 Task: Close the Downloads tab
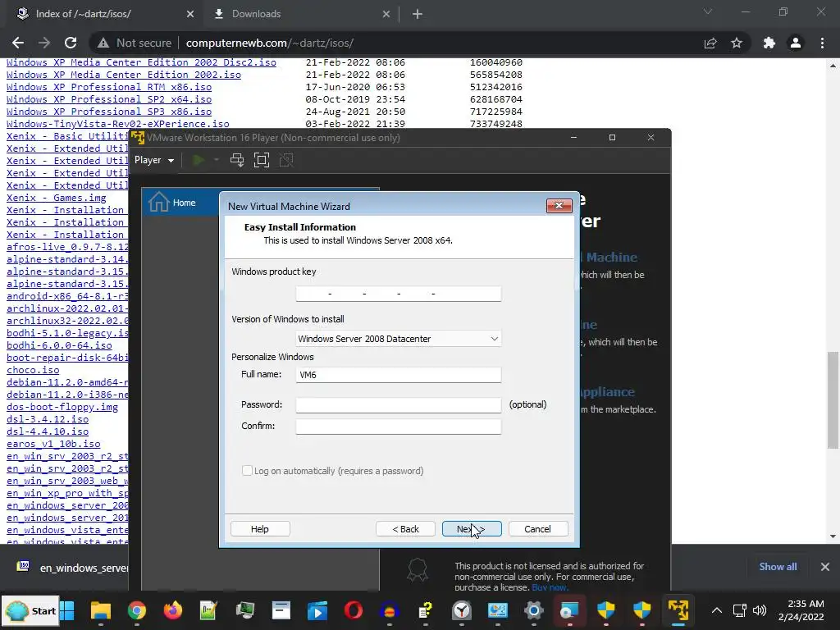coord(386,14)
